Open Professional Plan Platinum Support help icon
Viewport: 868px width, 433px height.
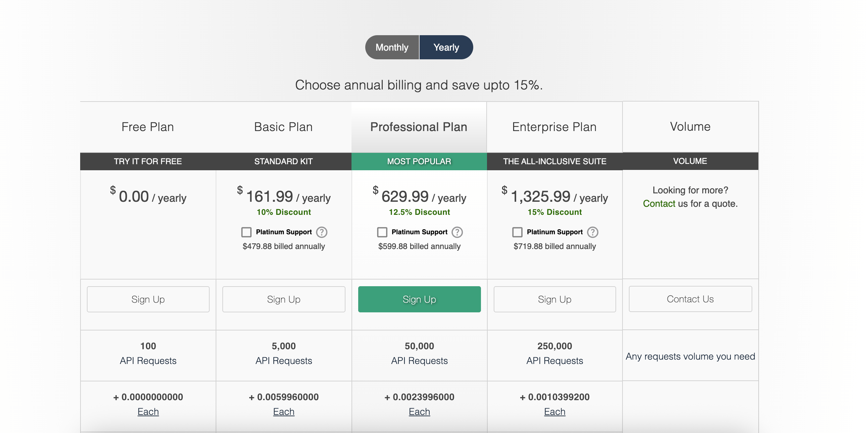[x=457, y=232]
